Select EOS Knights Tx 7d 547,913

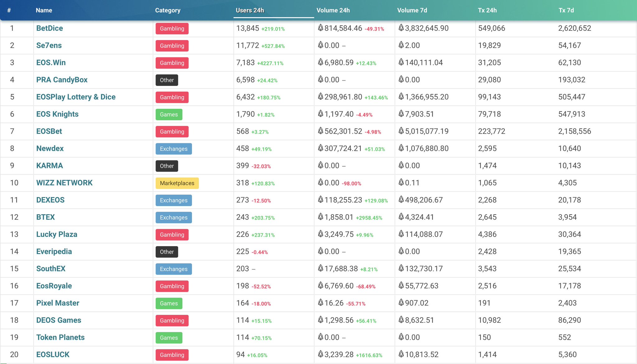click(x=572, y=114)
